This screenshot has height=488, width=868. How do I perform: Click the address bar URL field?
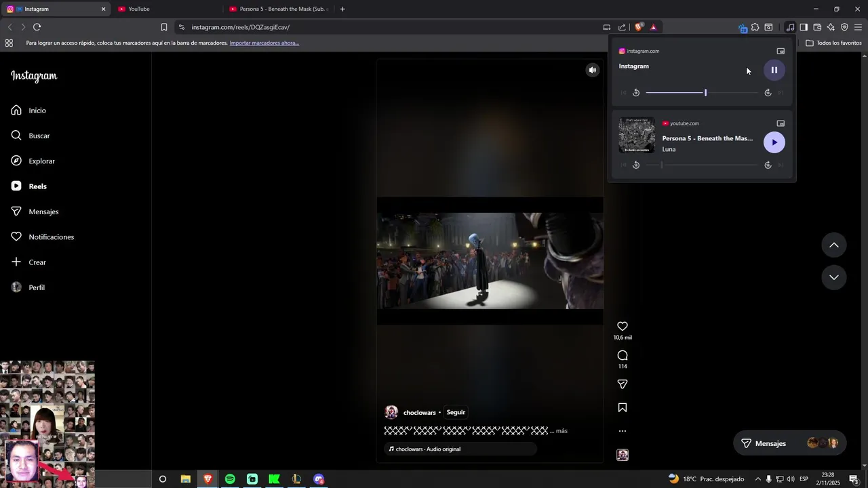(x=387, y=27)
